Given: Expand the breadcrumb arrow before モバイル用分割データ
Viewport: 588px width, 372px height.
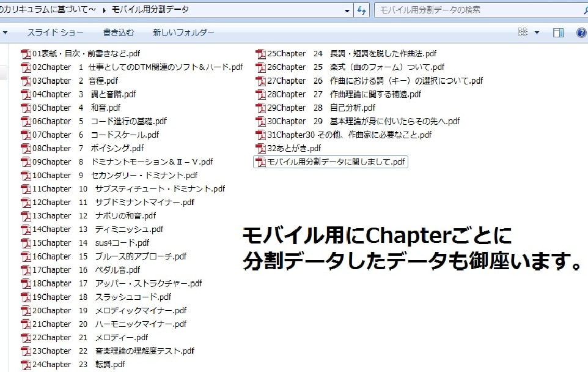Looking at the screenshot, I should click(x=104, y=10).
